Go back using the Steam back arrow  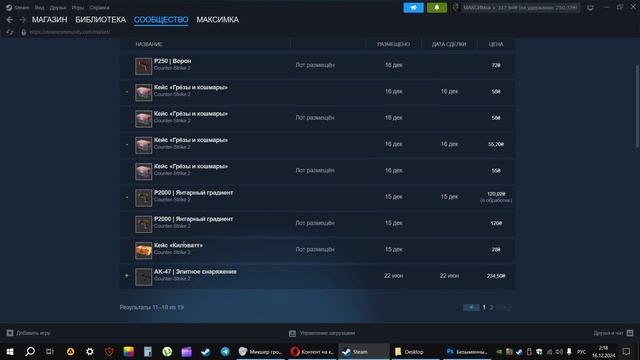[10, 20]
